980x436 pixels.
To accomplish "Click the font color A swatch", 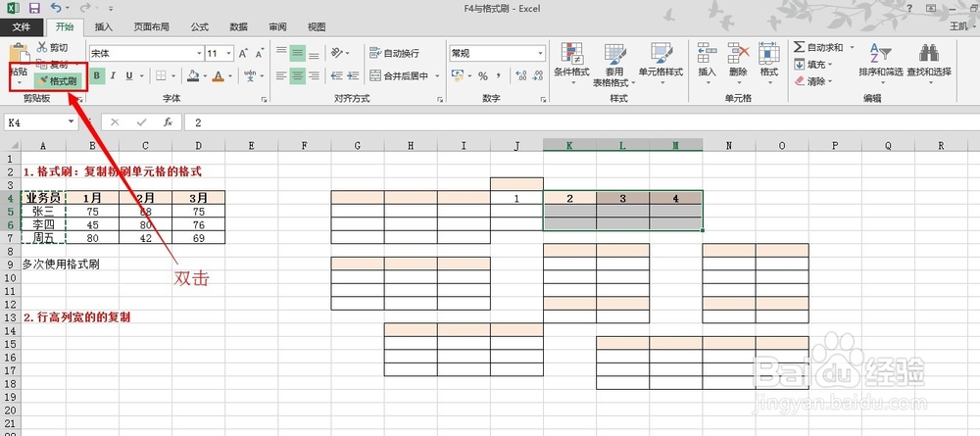I will click(x=219, y=75).
